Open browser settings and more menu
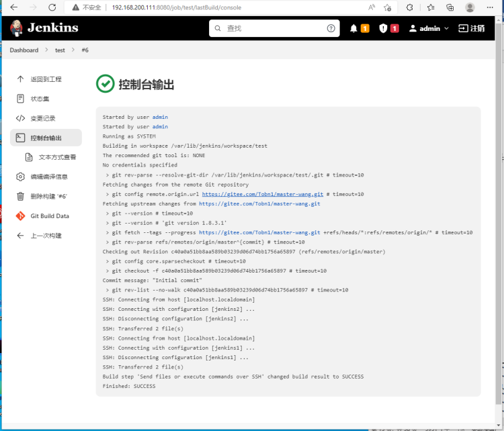Screen dimensions: 504x431 [x=490, y=7]
